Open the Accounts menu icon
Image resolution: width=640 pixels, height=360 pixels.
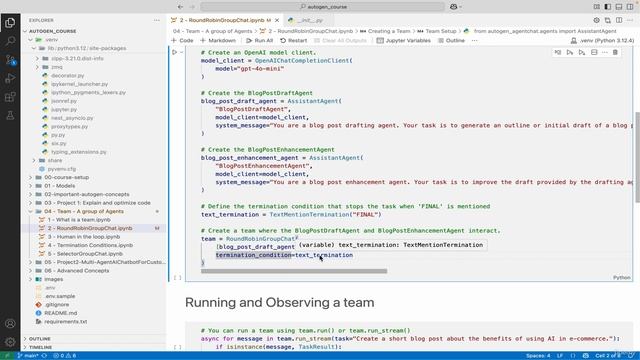point(10,324)
